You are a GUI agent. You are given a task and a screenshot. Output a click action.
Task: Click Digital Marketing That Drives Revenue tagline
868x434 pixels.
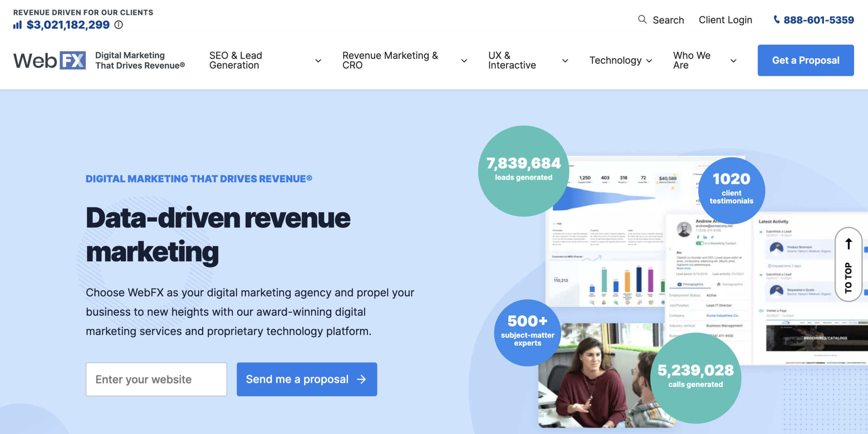click(140, 60)
